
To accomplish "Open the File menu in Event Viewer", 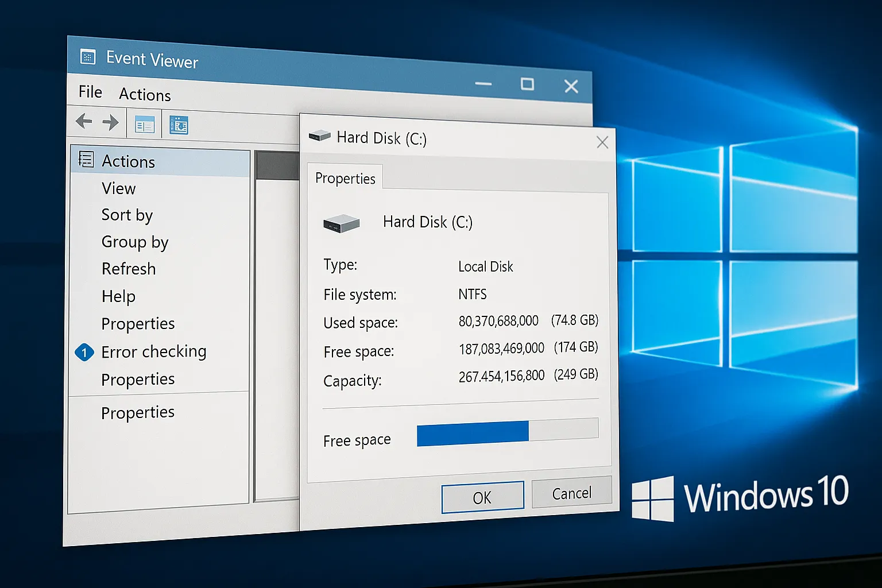I will [90, 92].
